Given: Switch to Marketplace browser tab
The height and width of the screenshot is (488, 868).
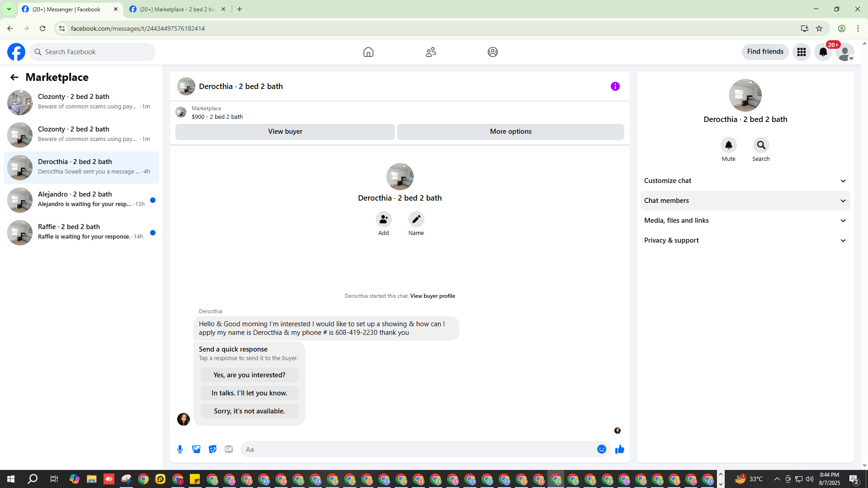Looking at the screenshot, I should click(178, 9).
